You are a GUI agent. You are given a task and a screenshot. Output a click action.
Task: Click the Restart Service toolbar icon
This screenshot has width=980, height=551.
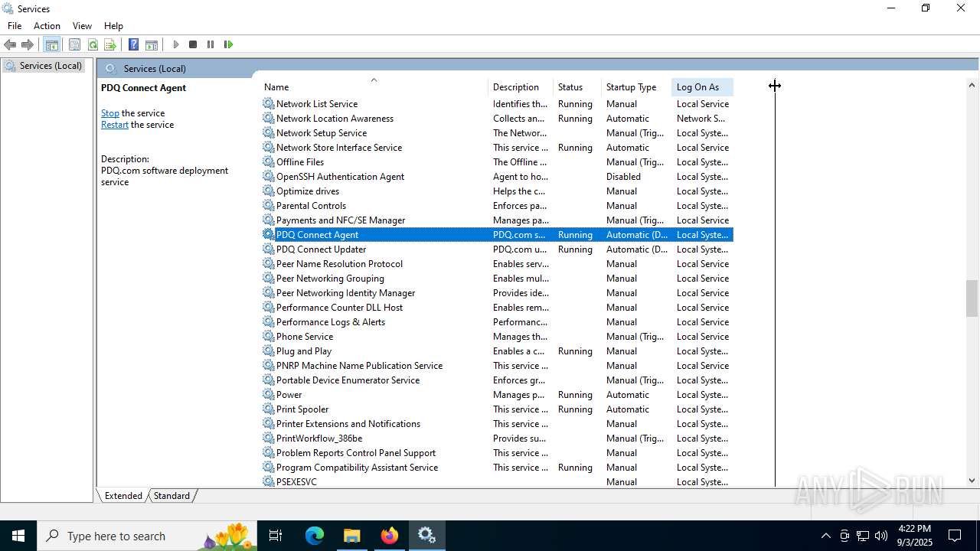point(228,44)
